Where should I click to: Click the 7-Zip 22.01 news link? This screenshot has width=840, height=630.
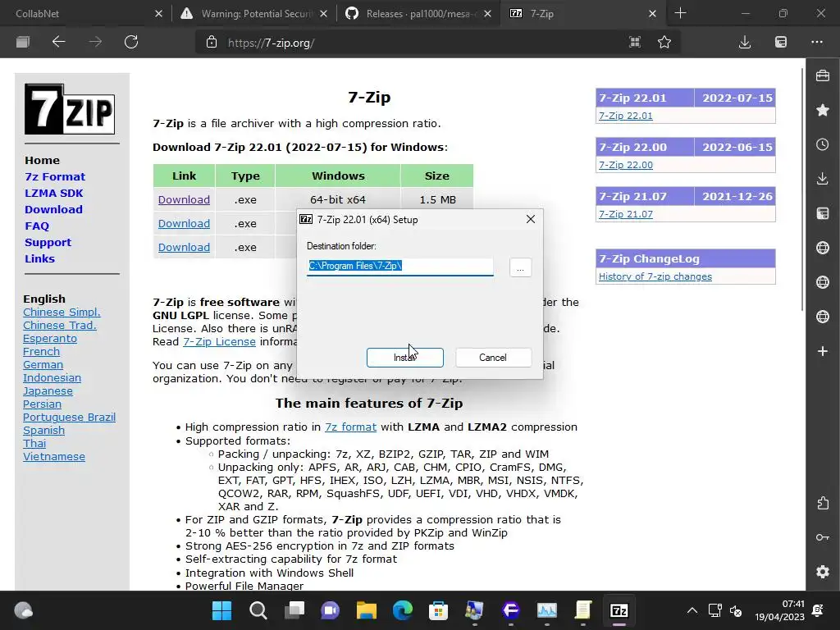(626, 116)
